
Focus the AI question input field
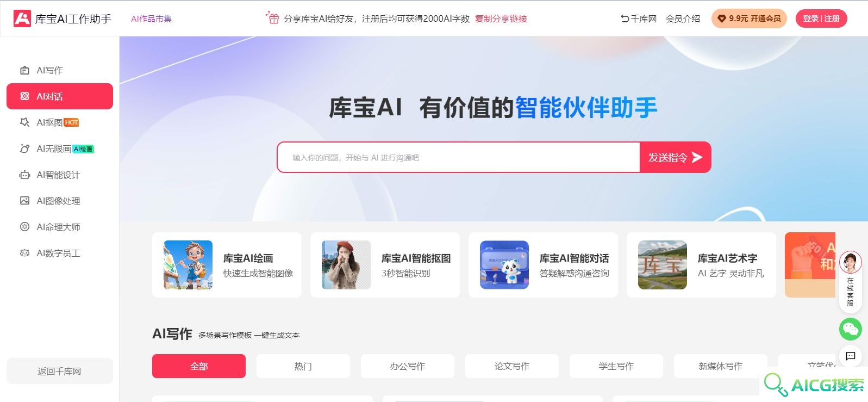point(459,158)
